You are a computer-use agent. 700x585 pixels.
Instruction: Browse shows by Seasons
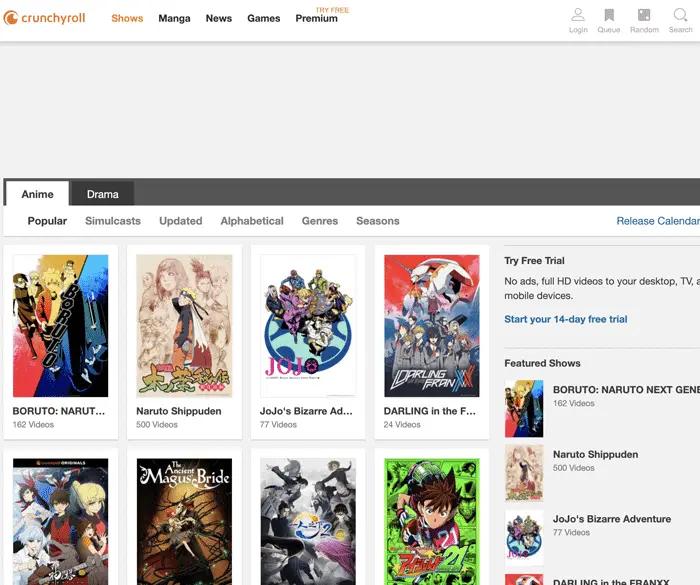point(378,221)
